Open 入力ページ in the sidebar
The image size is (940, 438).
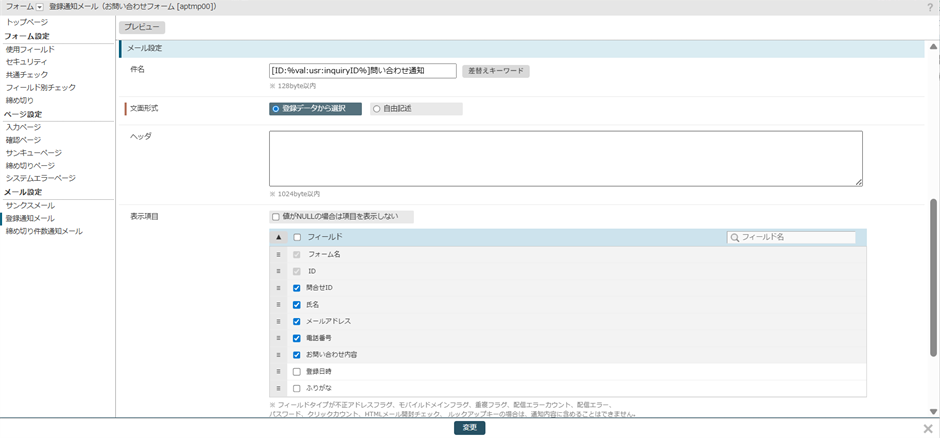click(x=23, y=127)
